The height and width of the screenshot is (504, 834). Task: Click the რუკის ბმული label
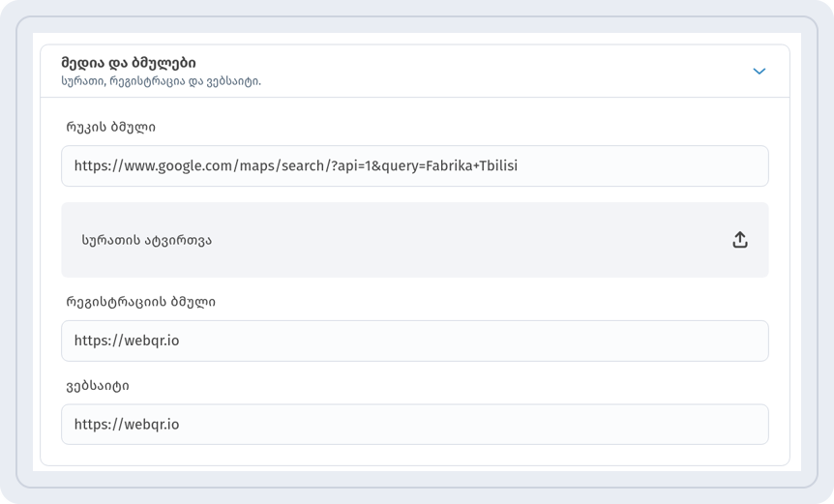pos(110,127)
